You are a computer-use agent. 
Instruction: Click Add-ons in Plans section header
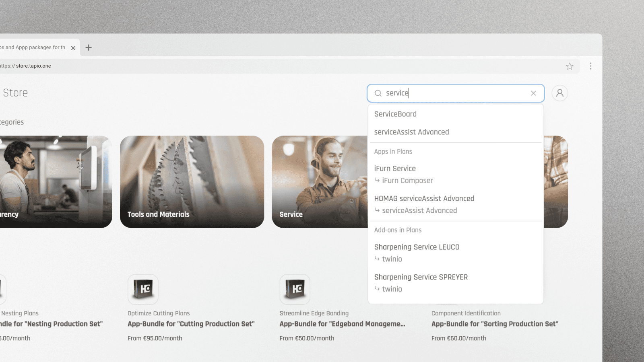pyautogui.click(x=398, y=230)
